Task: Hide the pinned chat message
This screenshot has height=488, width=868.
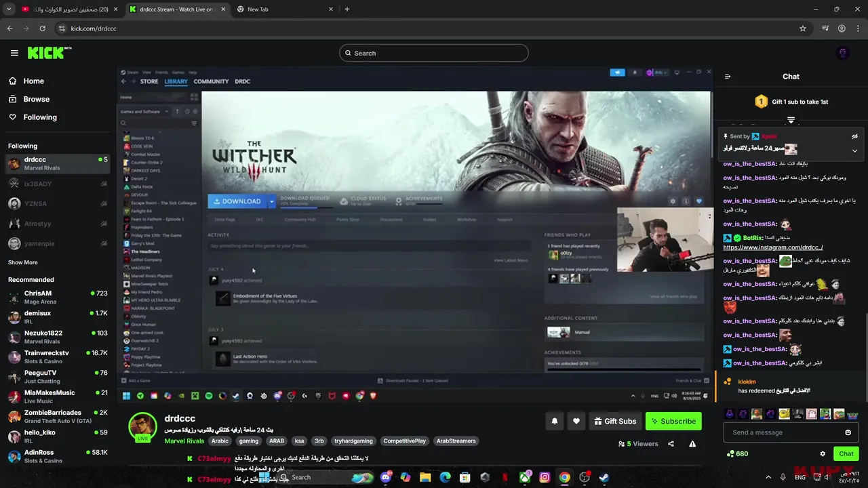Action: click(855, 136)
